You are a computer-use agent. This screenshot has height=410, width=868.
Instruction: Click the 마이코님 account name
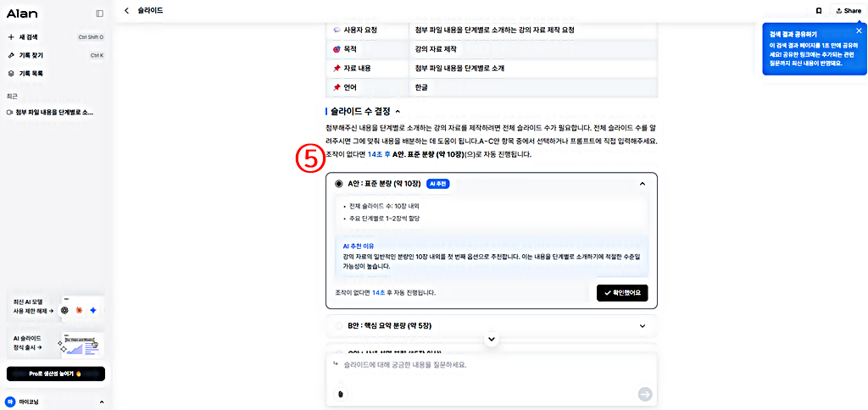pyautogui.click(x=30, y=402)
